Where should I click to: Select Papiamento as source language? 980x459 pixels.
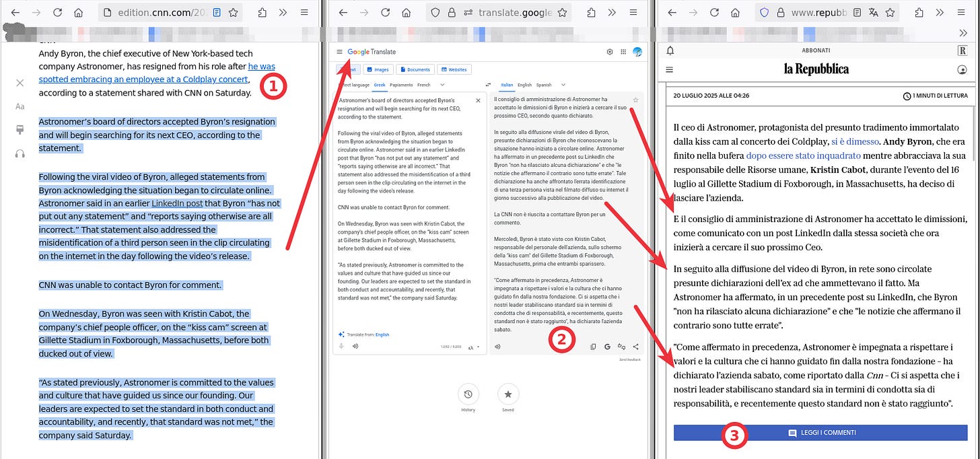pos(401,85)
